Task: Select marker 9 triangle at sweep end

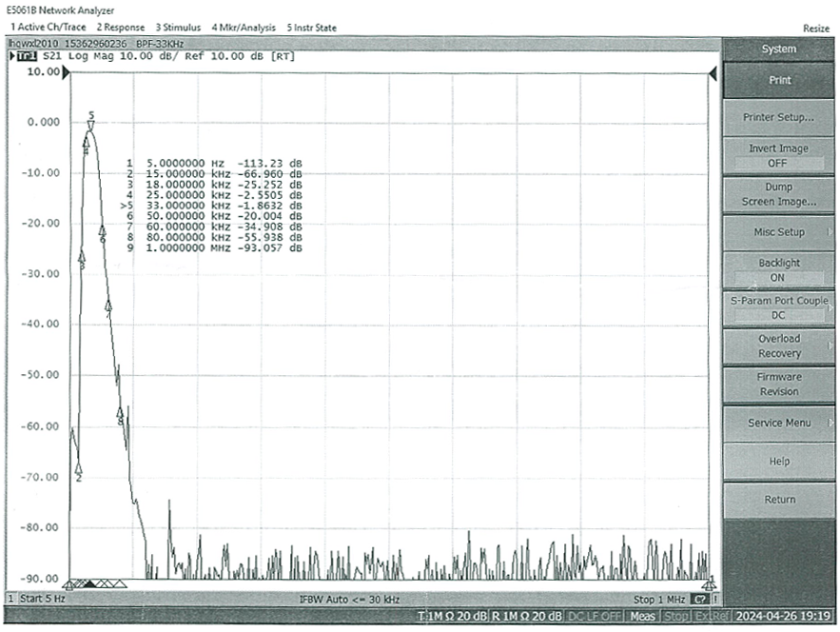Action: tap(709, 583)
